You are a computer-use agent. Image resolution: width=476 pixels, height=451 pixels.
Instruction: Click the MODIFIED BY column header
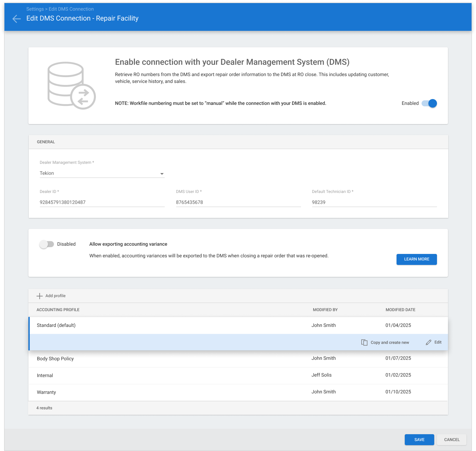click(325, 310)
